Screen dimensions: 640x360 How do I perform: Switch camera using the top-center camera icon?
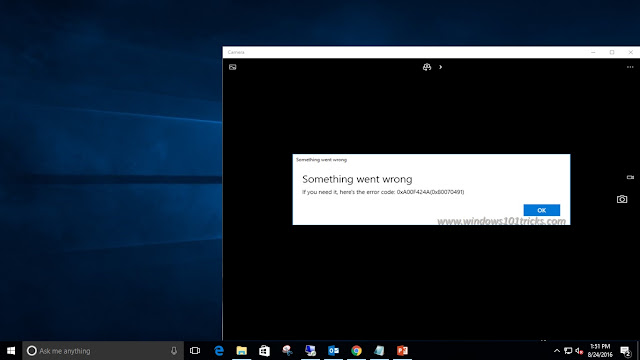pyautogui.click(x=427, y=67)
